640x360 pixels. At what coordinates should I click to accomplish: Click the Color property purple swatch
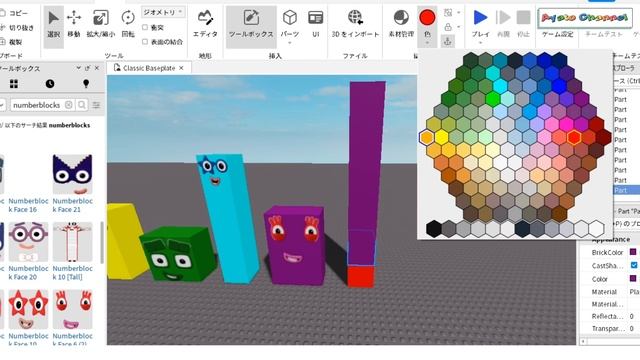(x=633, y=278)
